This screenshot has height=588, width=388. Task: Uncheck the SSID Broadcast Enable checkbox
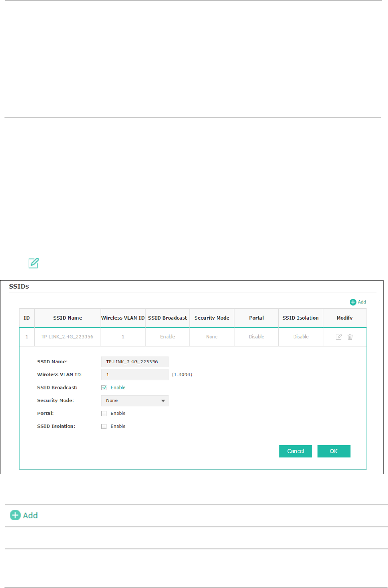coord(104,388)
